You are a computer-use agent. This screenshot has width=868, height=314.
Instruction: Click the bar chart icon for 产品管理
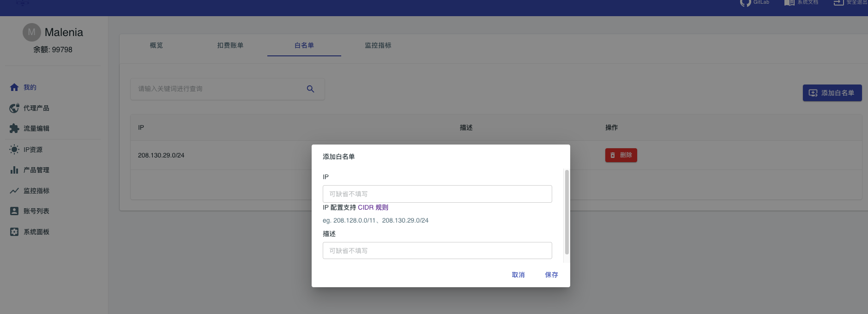tap(14, 170)
